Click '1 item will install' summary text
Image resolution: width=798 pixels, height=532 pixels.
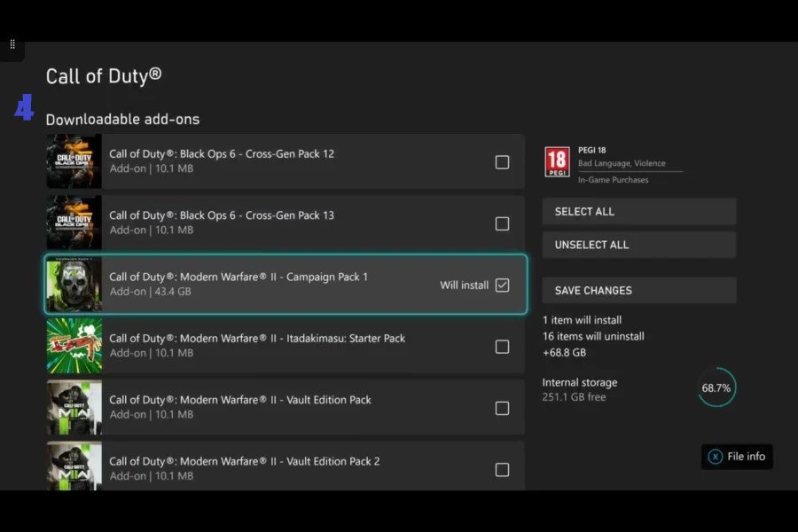(x=582, y=320)
